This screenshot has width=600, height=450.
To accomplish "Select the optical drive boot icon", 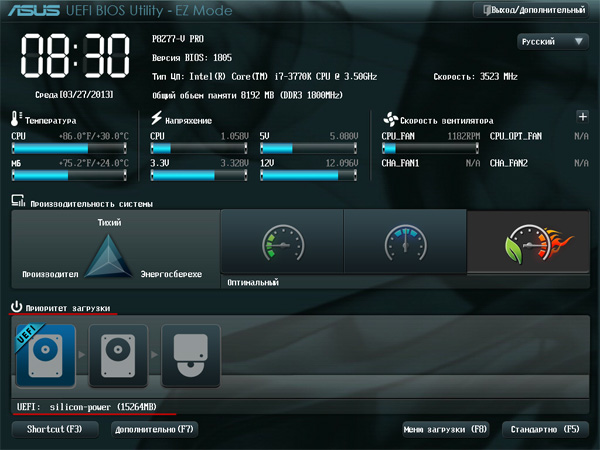I will (x=190, y=356).
